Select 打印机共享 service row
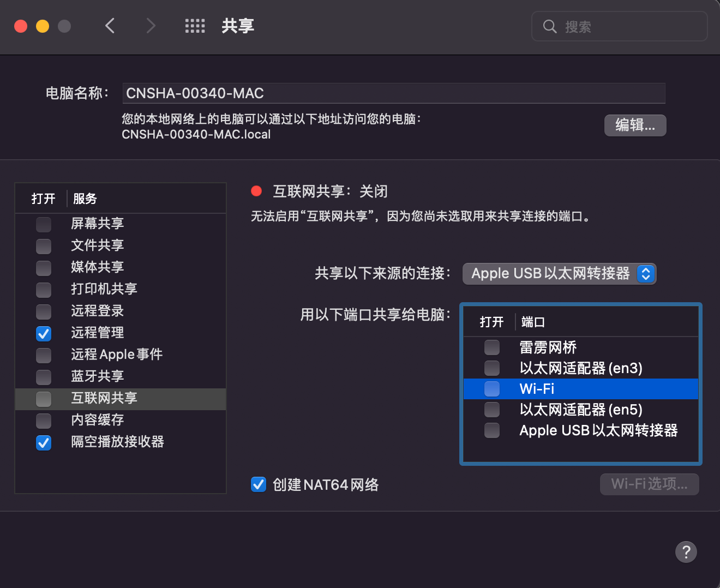 click(x=121, y=289)
